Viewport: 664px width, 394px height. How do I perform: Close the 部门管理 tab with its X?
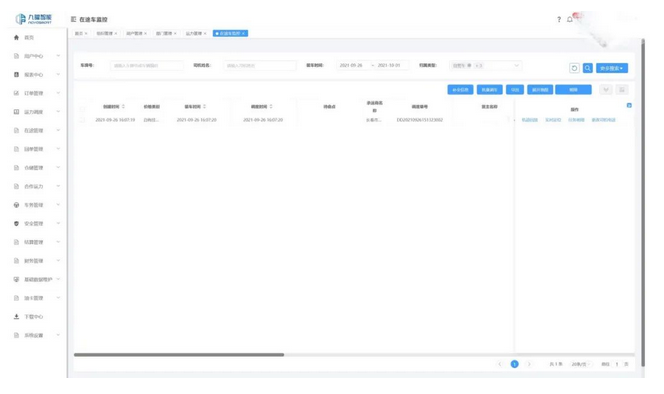175,33
